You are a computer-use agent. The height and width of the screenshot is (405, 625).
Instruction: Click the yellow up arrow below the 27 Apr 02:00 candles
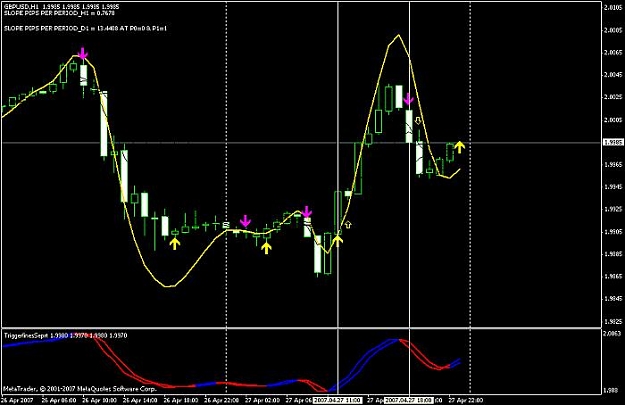pyautogui.click(x=266, y=248)
